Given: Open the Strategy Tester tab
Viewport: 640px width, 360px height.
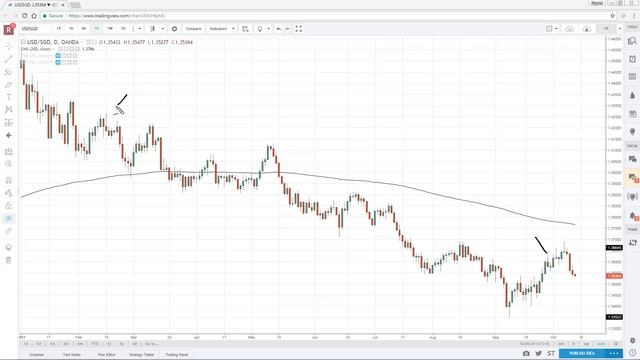Looking at the screenshot, I should point(141,355).
